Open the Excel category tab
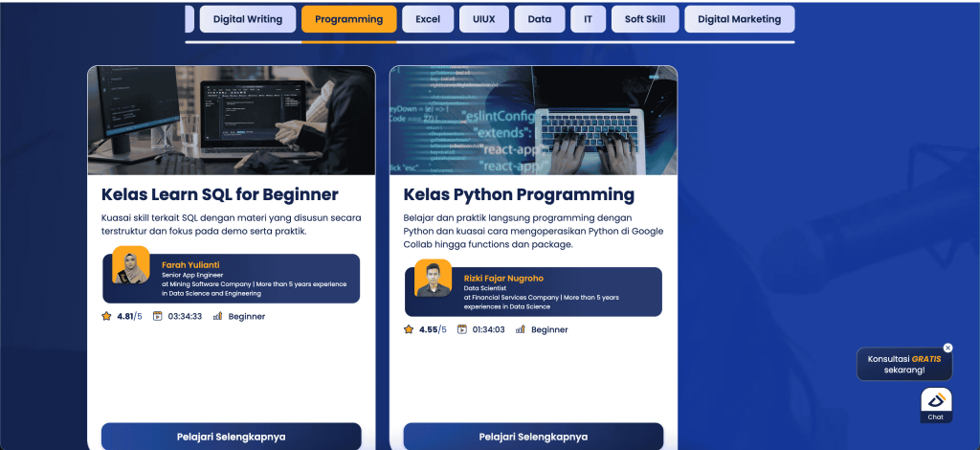 (427, 19)
